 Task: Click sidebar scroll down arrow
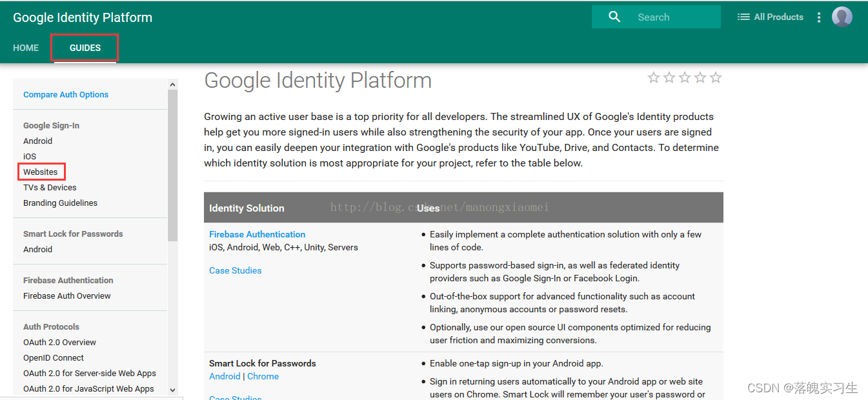coord(172,390)
